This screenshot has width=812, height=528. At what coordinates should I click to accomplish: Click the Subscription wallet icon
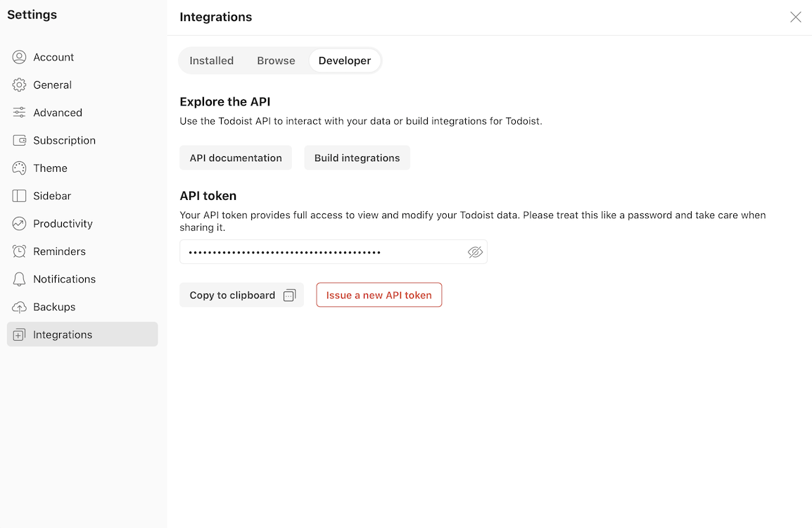tap(19, 140)
